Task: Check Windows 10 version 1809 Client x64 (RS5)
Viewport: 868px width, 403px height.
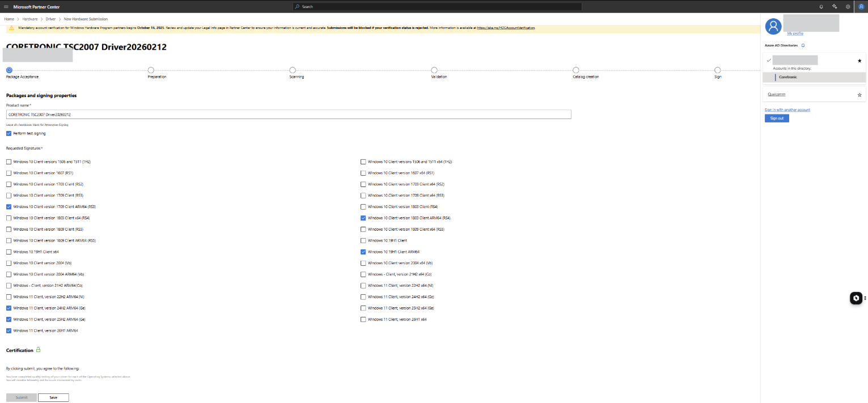Action: (x=363, y=229)
